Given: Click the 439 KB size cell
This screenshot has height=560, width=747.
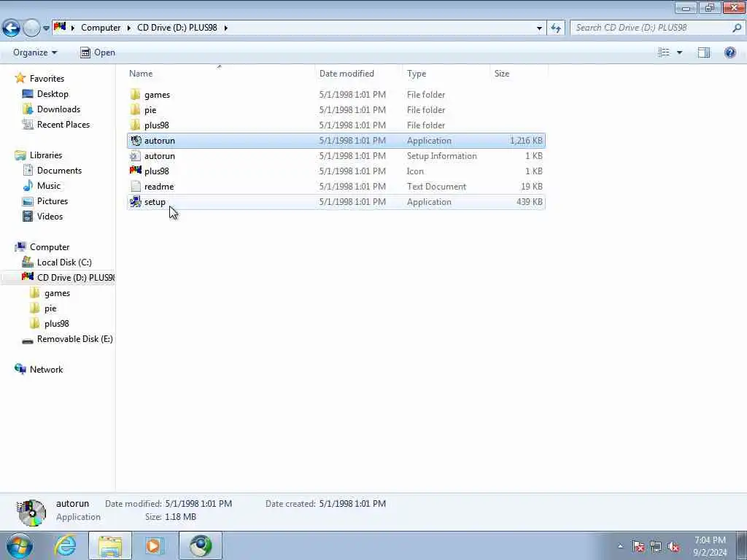Looking at the screenshot, I should tap(530, 202).
